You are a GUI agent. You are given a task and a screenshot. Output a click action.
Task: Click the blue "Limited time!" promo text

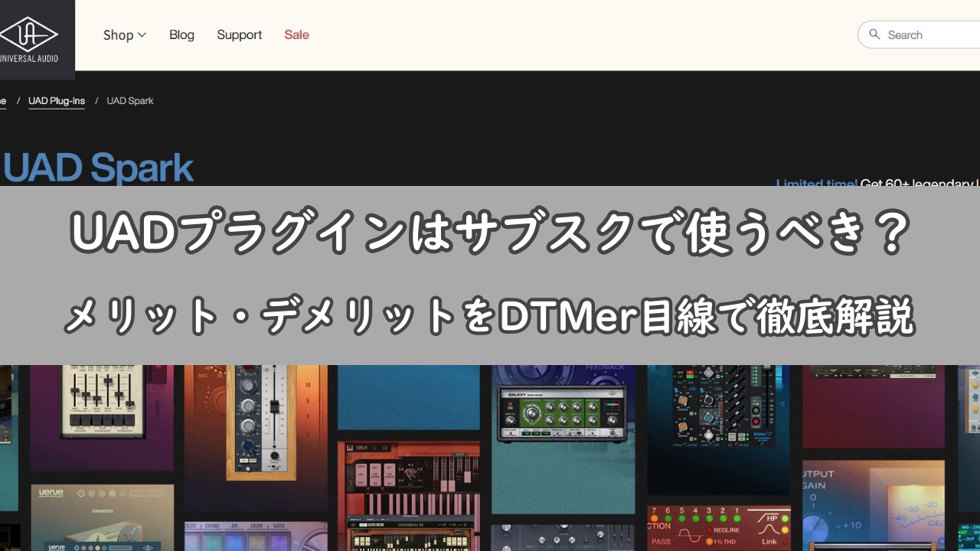click(x=816, y=184)
